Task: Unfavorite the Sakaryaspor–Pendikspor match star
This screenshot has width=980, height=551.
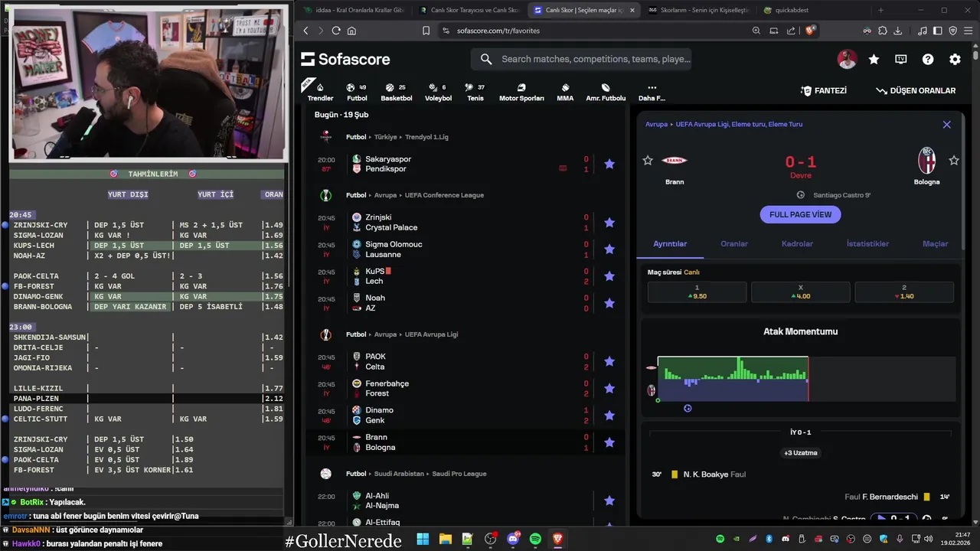Action: pyautogui.click(x=609, y=164)
